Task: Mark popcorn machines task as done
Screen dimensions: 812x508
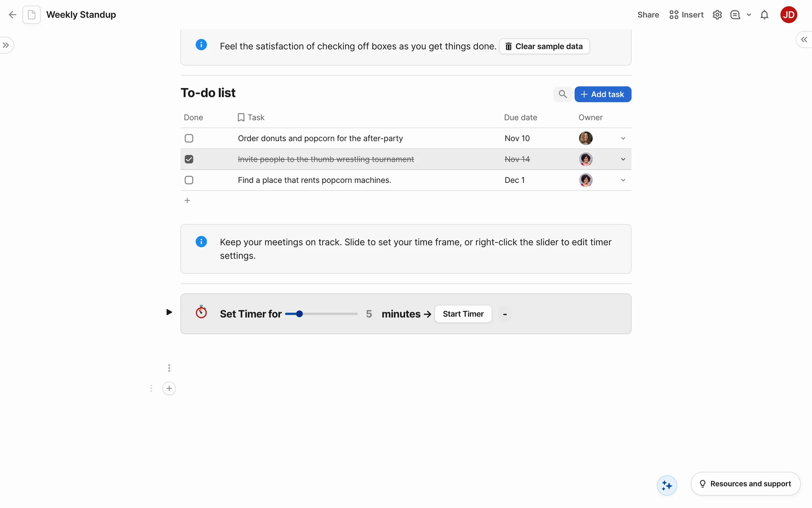Action: [x=189, y=180]
